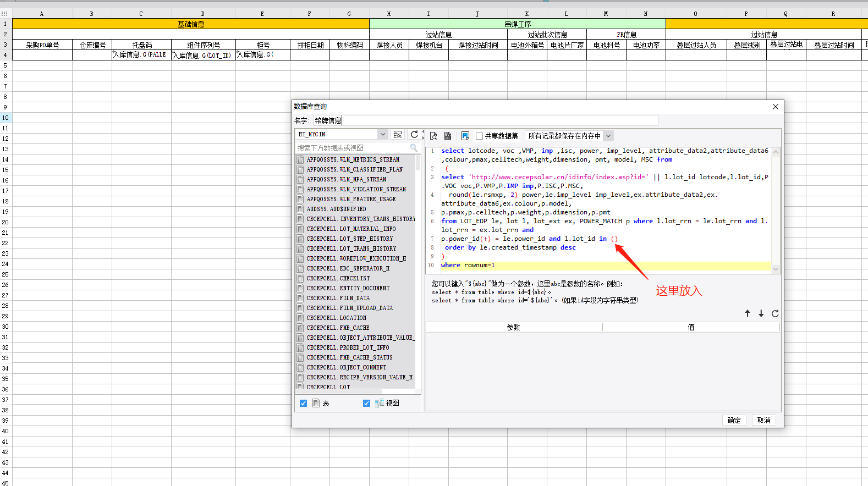Select the 采购PO单号 cell
Screen dimensions: 868x486
42,45
